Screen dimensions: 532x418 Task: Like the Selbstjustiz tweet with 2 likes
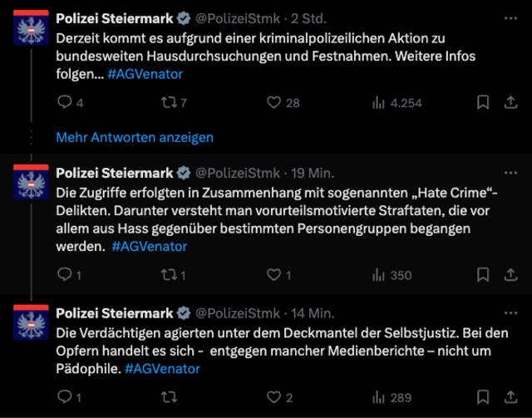[274, 398]
